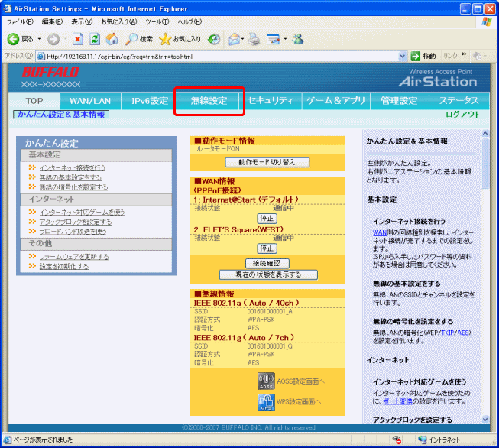Switch to the 無線設定 tab
This screenshot has width=499, height=448.
(x=209, y=101)
